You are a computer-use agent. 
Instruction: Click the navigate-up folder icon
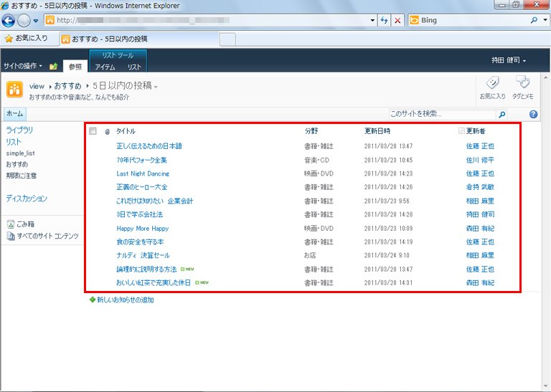[53, 66]
